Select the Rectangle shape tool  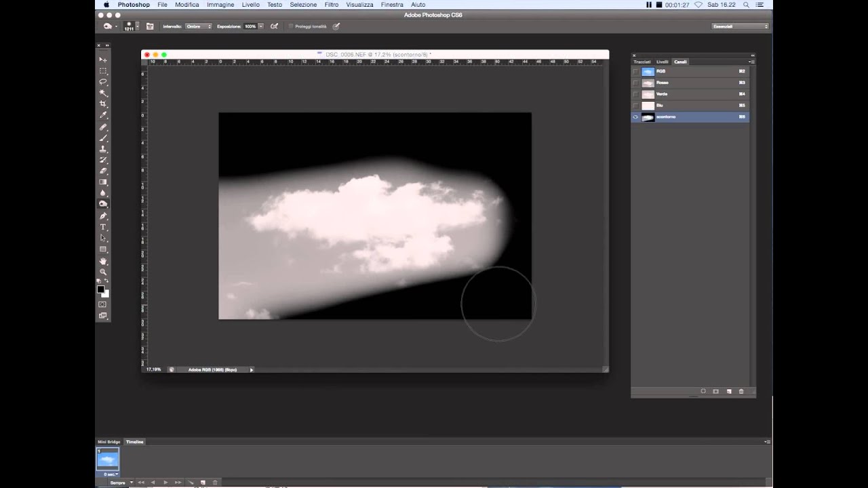coord(103,249)
